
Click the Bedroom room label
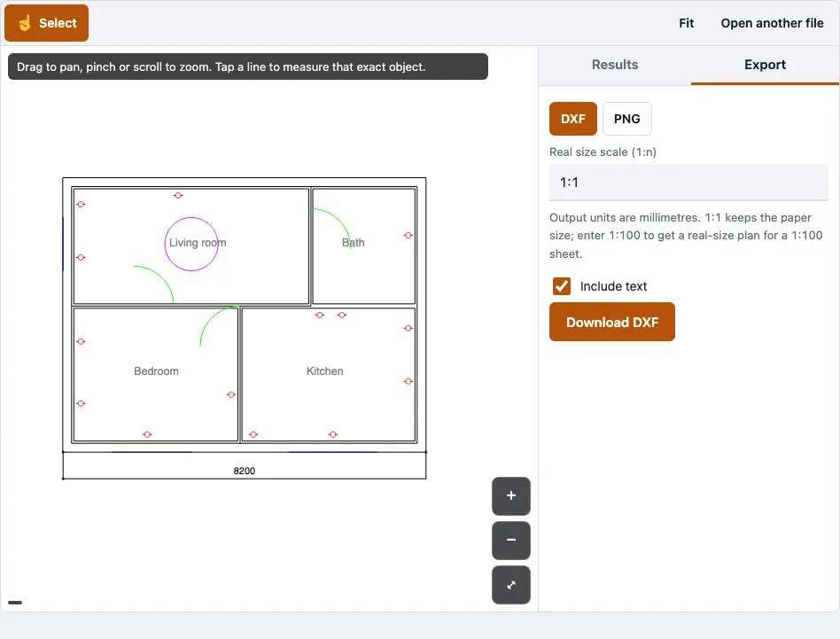[157, 371]
